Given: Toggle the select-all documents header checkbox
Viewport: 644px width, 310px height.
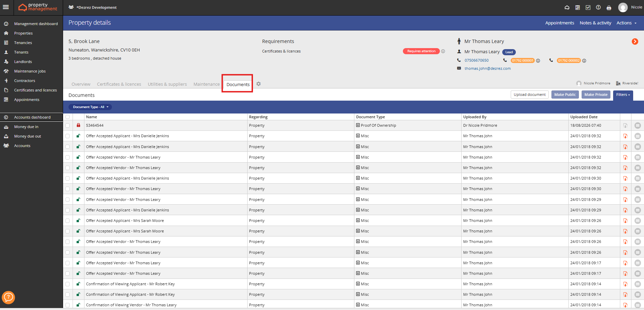Looking at the screenshot, I should [x=67, y=117].
